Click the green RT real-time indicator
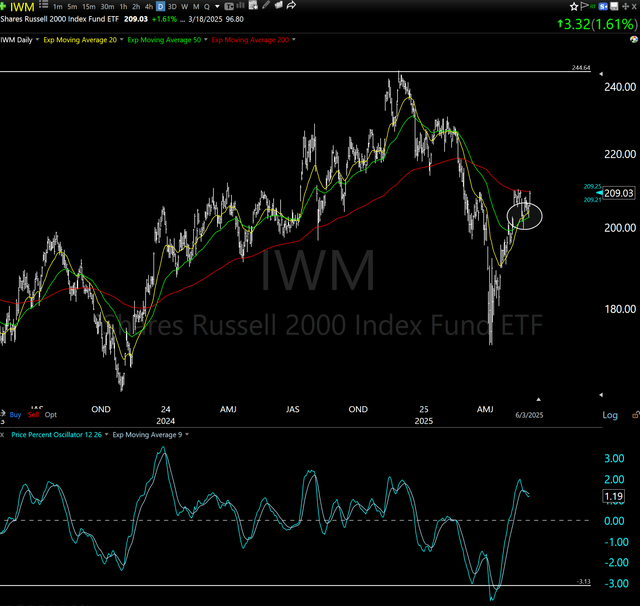 point(593,6)
